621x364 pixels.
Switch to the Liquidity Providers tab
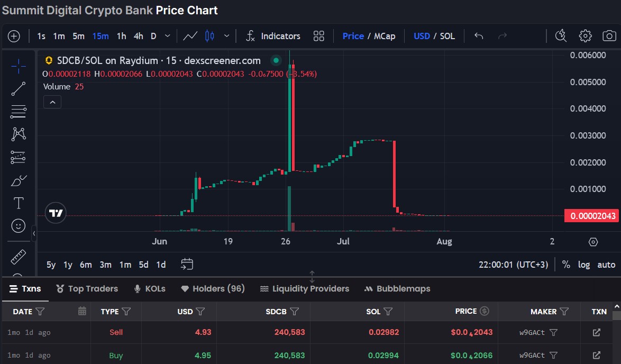click(305, 289)
